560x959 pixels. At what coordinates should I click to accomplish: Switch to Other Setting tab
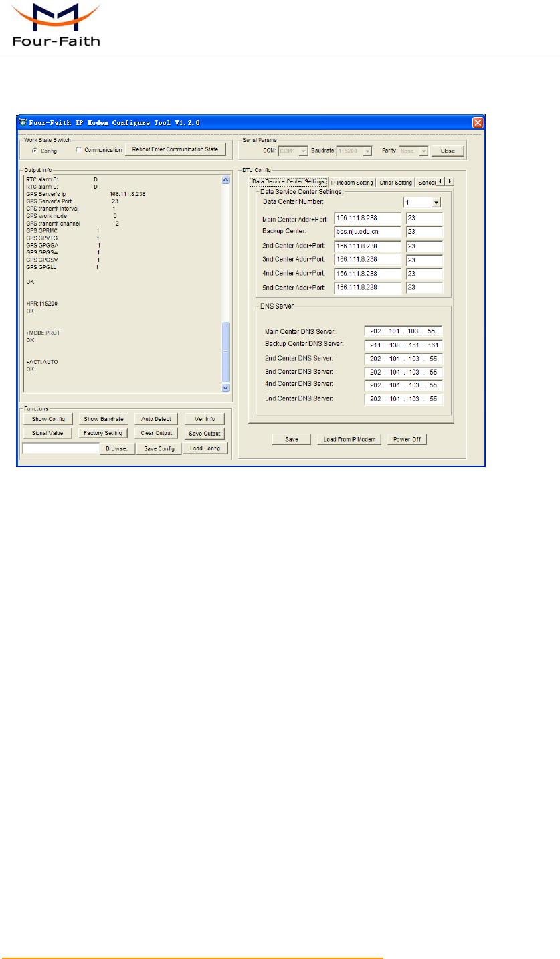pyautogui.click(x=395, y=183)
